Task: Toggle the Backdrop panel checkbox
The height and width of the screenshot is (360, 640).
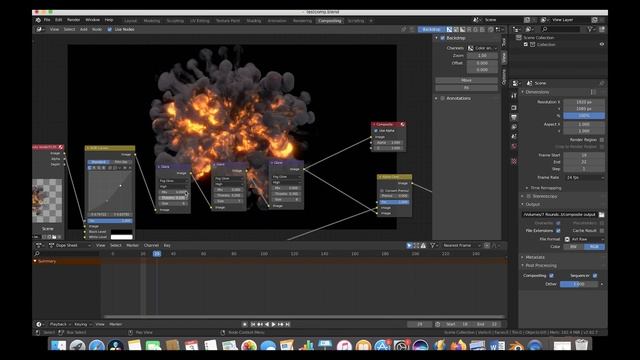Action: pyautogui.click(x=442, y=38)
